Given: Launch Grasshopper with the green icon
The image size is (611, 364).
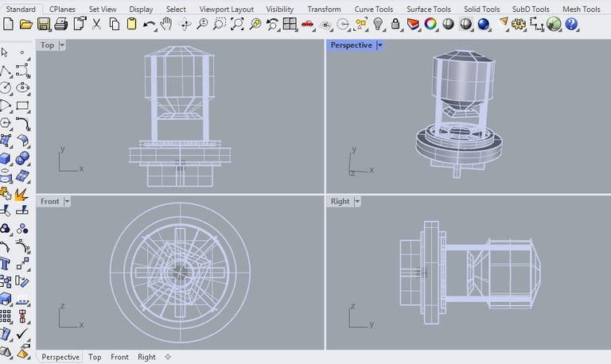Looking at the screenshot, I should (x=554, y=24).
